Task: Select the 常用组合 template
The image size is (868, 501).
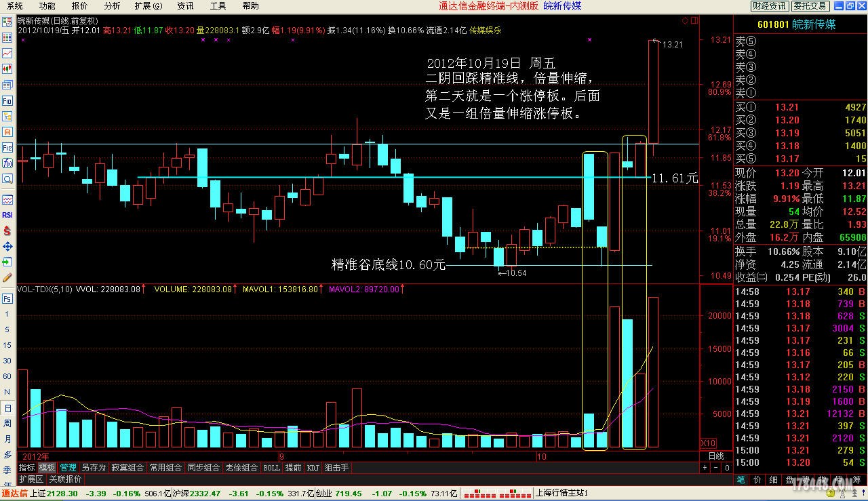Action: pyautogui.click(x=166, y=468)
